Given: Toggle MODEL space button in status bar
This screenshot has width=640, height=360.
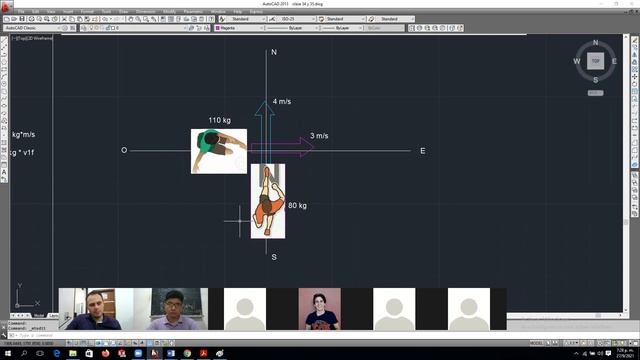Looking at the screenshot, I should click(536, 343).
